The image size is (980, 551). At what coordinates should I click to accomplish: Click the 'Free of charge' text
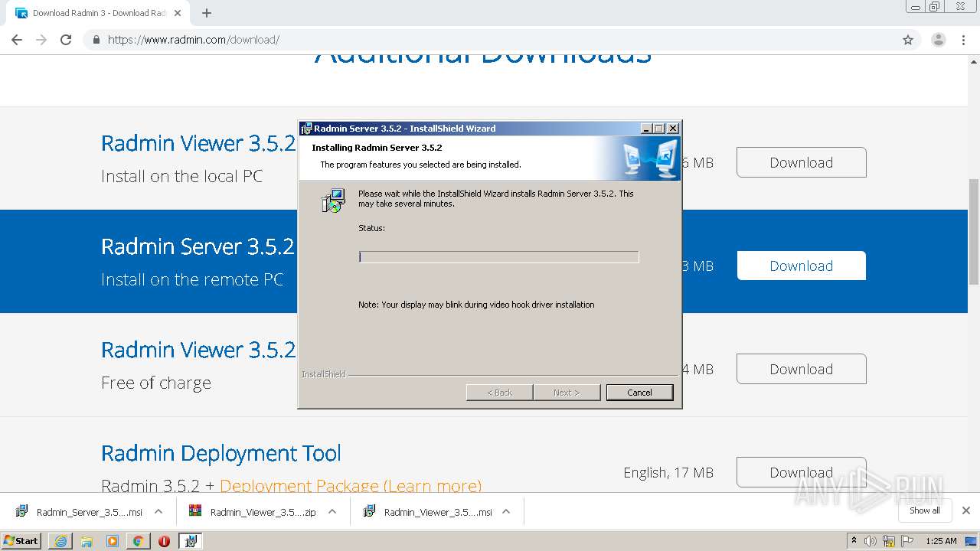pos(156,383)
